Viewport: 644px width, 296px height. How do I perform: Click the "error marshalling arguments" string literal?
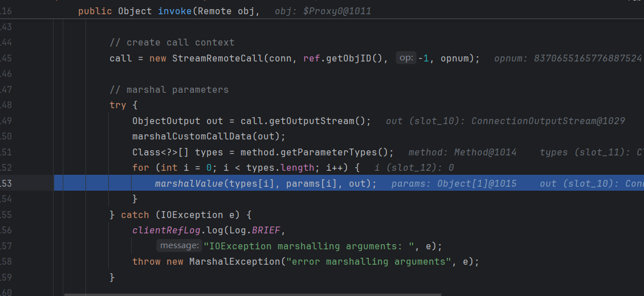369,261
